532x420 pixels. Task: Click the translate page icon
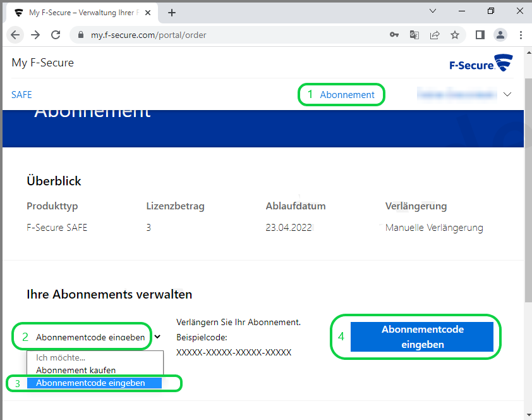pyautogui.click(x=414, y=35)
